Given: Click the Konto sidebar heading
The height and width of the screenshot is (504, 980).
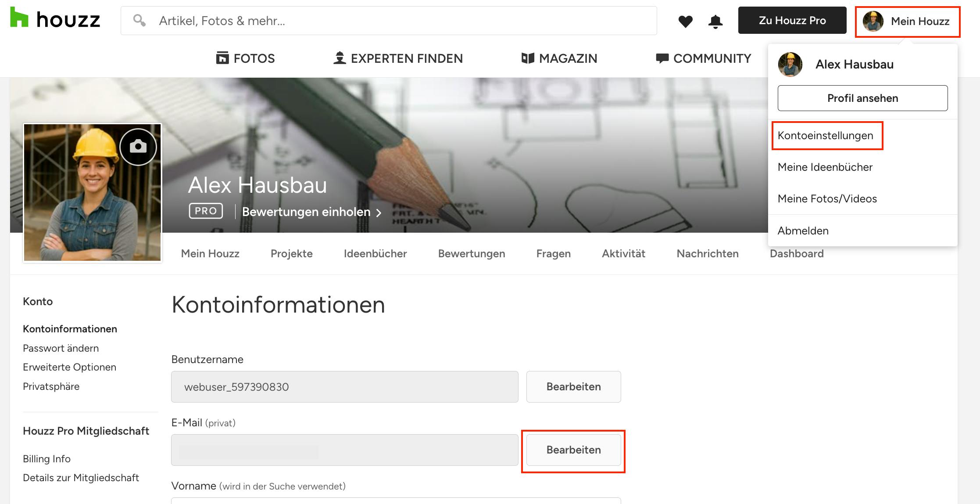Looking at the screenshot, I should [38, 301].
